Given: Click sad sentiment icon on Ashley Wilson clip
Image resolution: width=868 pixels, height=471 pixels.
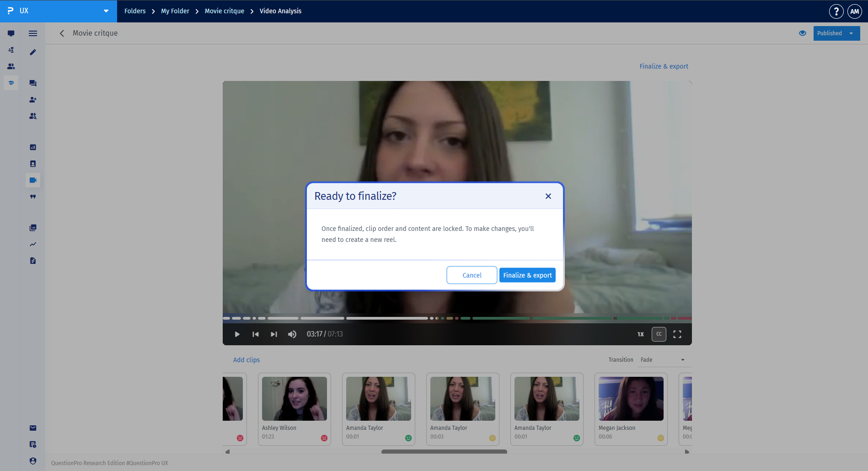Looking at the screenshot, I should click(324, 438).
